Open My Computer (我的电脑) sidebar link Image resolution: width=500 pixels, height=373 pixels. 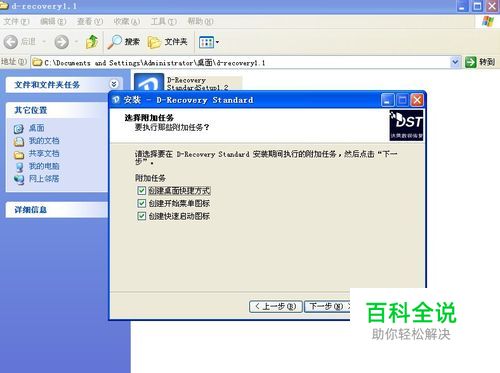click(x=44, y=166)
